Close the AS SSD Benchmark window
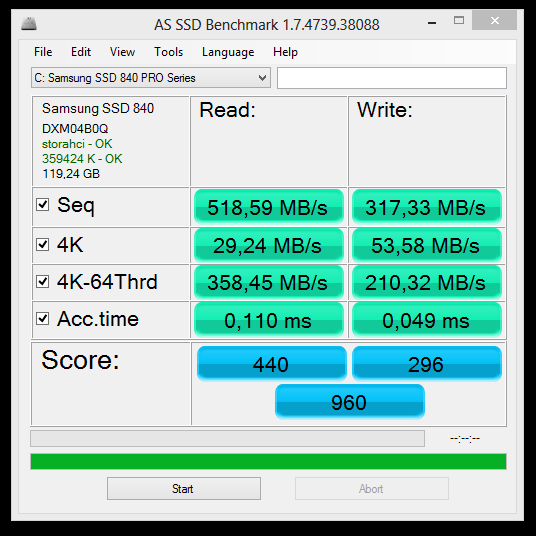This screenshot has height=536, width=536. click(495, 21)
